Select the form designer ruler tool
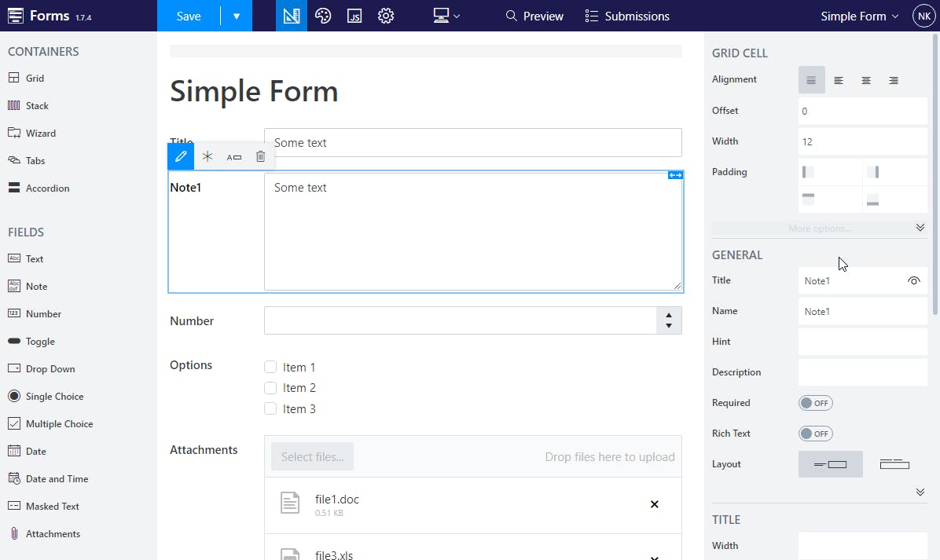 point(292,15)
